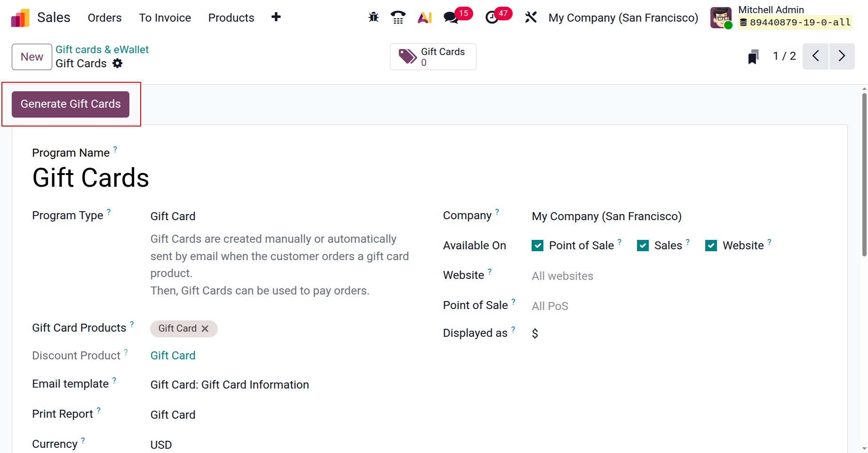Viewport: 868px width, 453px height.
Task: Expand the company switcher My Company
Action: (x=623, y=18)
